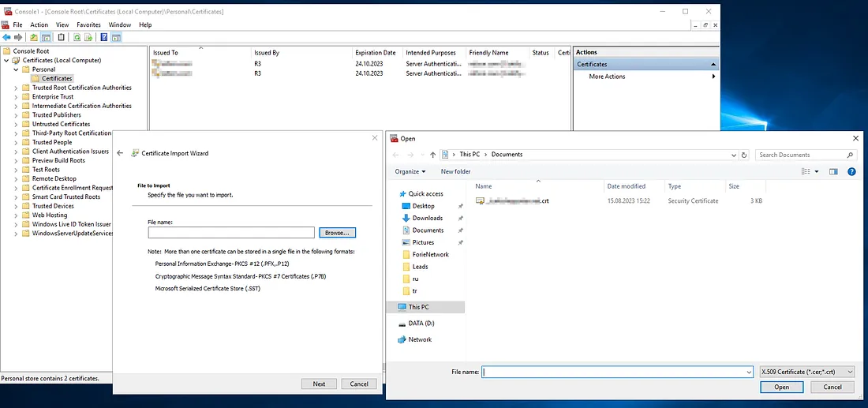Image resolution: width=868 pixels, height=408 pixels.
Task: Click the Up one level folder icon
Action: (34, 37)
